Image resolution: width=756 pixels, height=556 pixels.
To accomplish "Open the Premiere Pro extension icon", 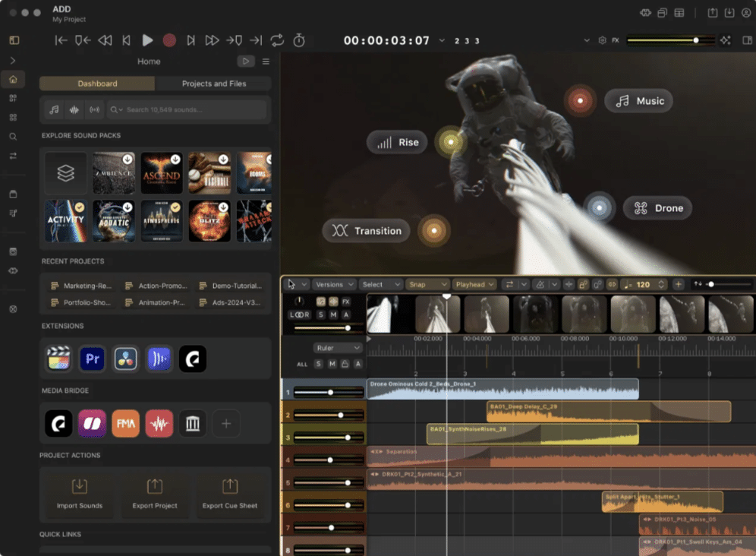I will point(92,359).
